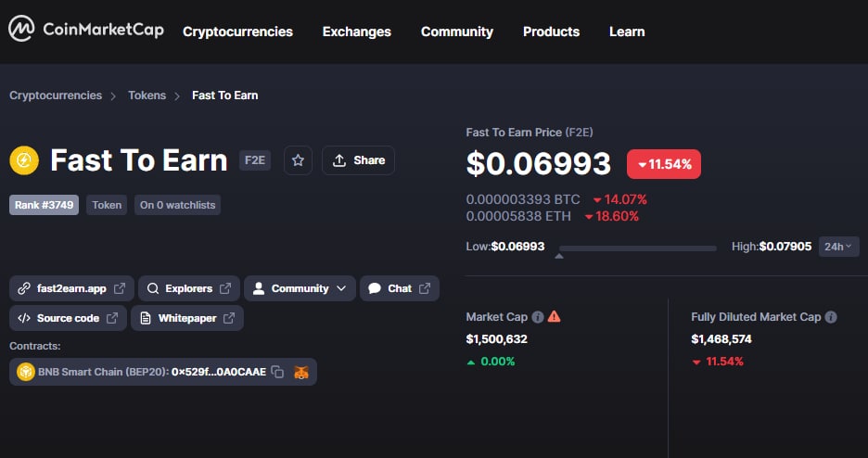This screenshot has width=868, height=458.
Task: Click the 14.07% BTC change
Action: coord(620,199)
